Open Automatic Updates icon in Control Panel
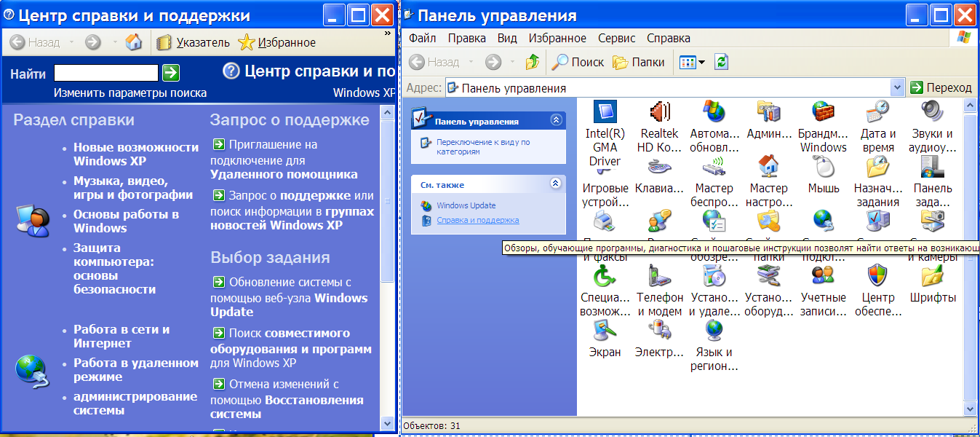The width and height of the screenshot is (980, 437). pyautogui.click(x=714, y=112)
